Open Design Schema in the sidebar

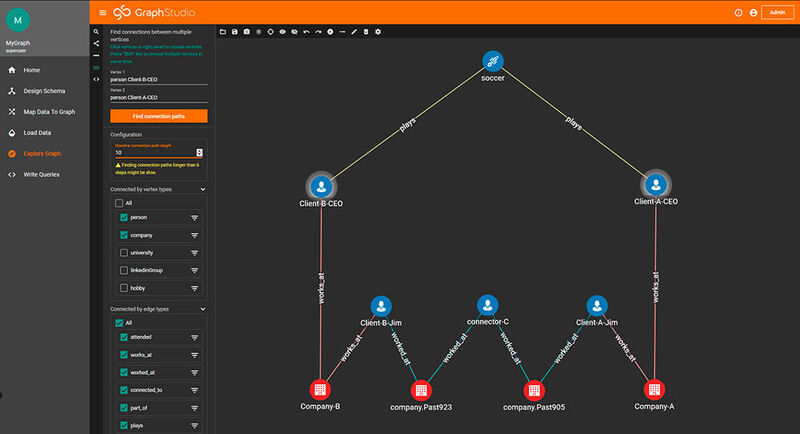coord(45,91)
